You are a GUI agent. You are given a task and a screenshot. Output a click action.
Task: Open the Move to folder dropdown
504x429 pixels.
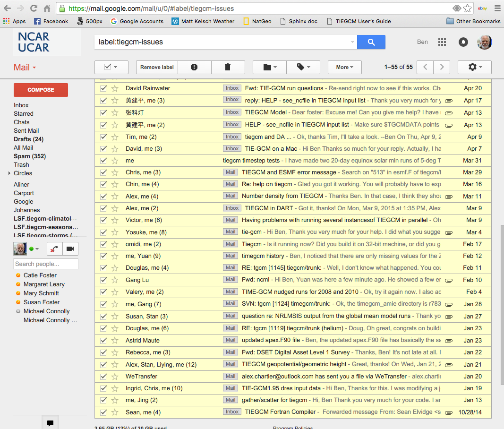(270, 67)
